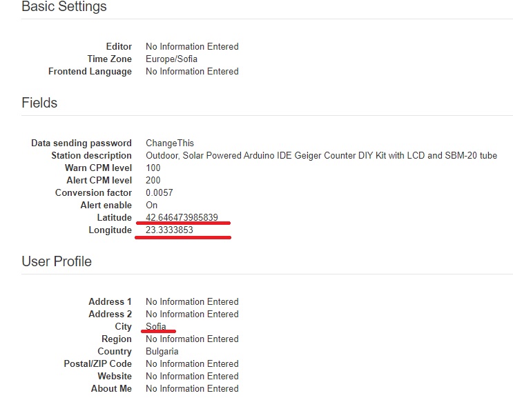This screenshot has width=513, height=420.
Task: Click the Editor field label
Action: pos(119,46)
